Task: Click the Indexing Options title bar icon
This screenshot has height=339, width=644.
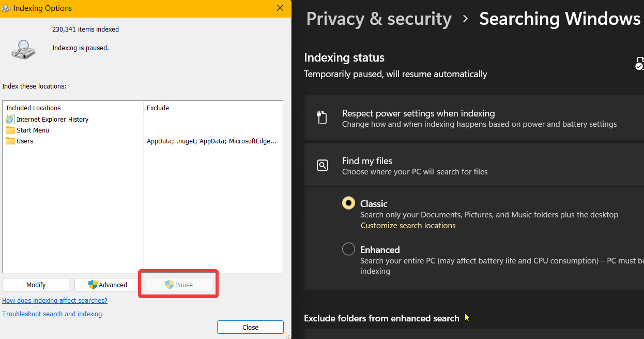Action: (6, 8)
